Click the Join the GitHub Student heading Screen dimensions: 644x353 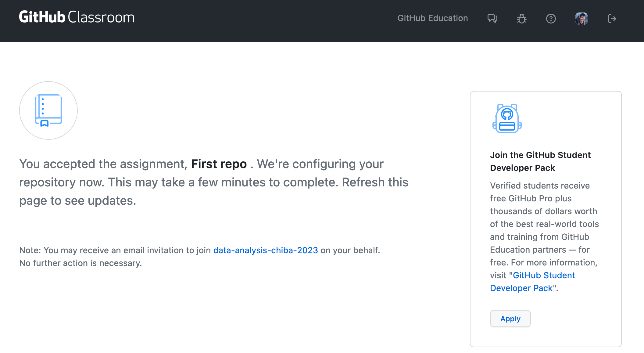540,155
